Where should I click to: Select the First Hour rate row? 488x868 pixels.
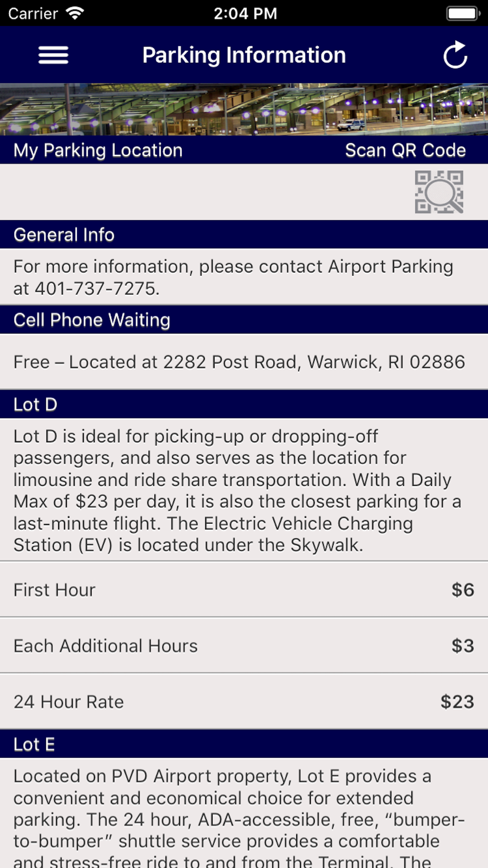pos(244,590)
